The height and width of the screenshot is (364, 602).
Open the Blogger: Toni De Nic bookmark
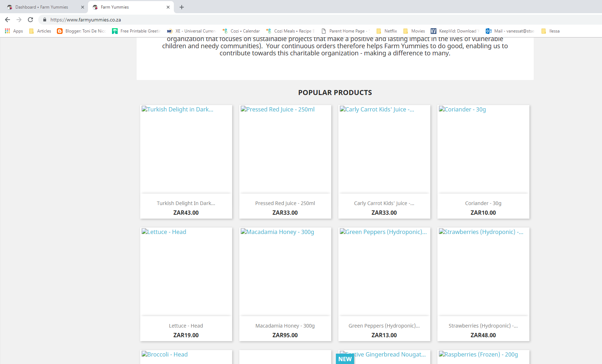(x=81, y=31)
